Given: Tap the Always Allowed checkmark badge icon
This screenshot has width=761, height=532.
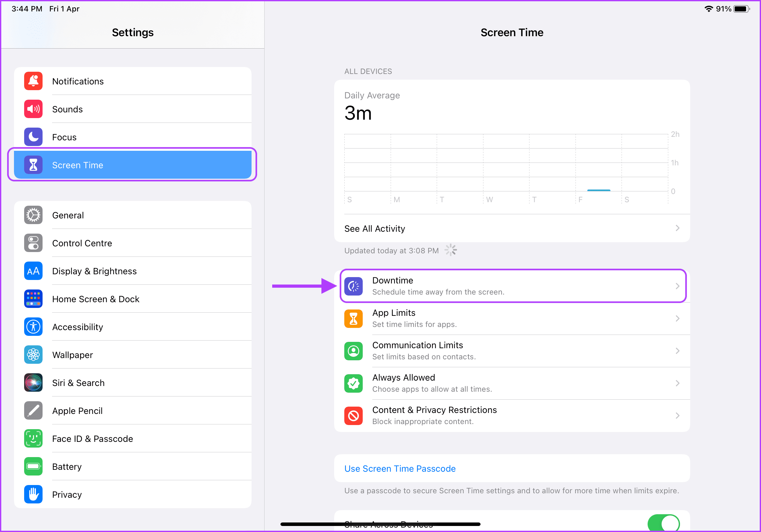Looking at the screenshot, I should 353,383.
